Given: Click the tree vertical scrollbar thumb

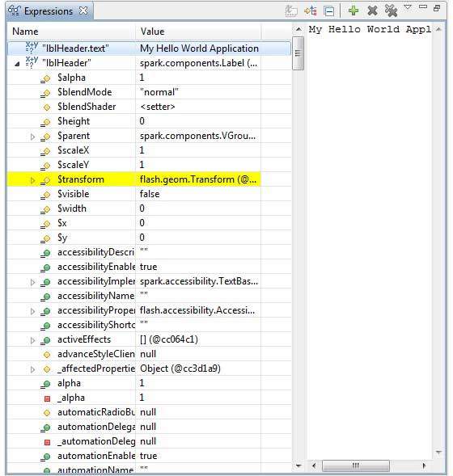Looking at the screenshot, I should pyautogui.click(x=298, y=53).
